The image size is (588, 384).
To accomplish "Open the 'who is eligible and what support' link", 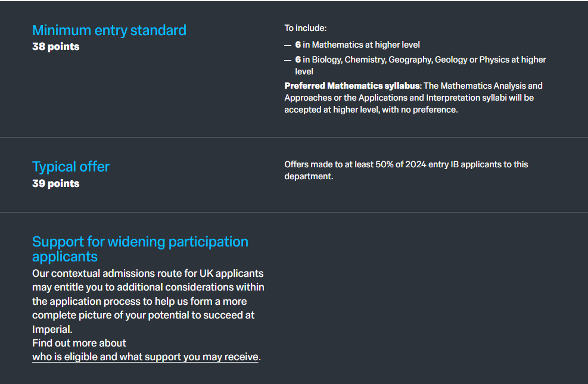I will (145, 357).
